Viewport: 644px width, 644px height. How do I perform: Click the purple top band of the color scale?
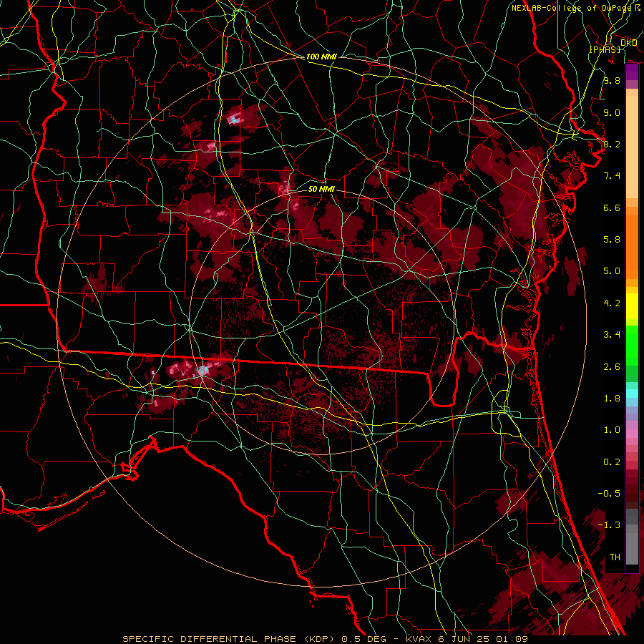click(x=632, y=72)
